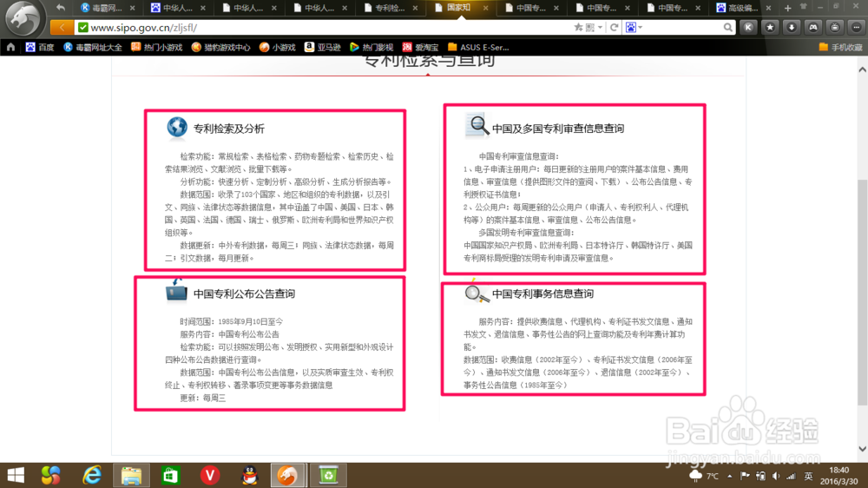Click the search magnifier icon in search box
868x488 pixels.
(x=727, y=27)
